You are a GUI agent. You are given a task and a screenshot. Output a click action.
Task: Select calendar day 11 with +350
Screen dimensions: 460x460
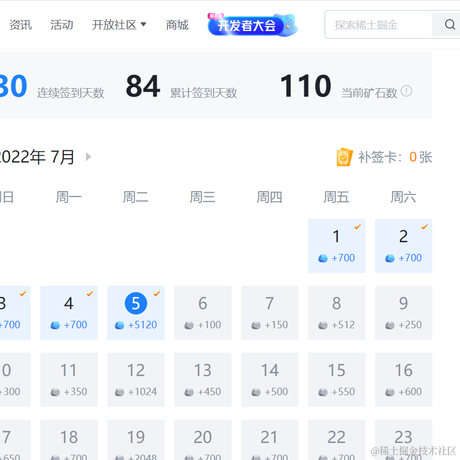69,380
